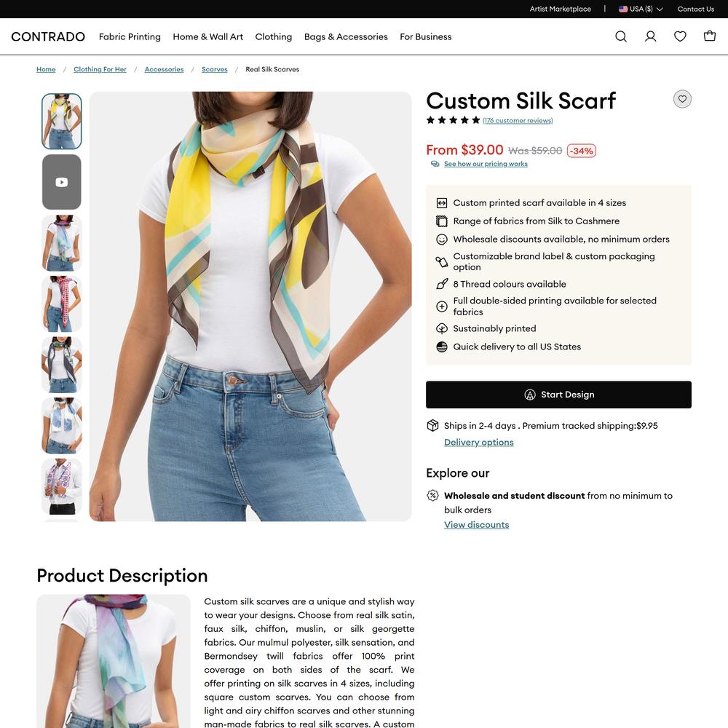Go to Scarves breadcrumb link

pyautogui.click(x=215, y=69)
